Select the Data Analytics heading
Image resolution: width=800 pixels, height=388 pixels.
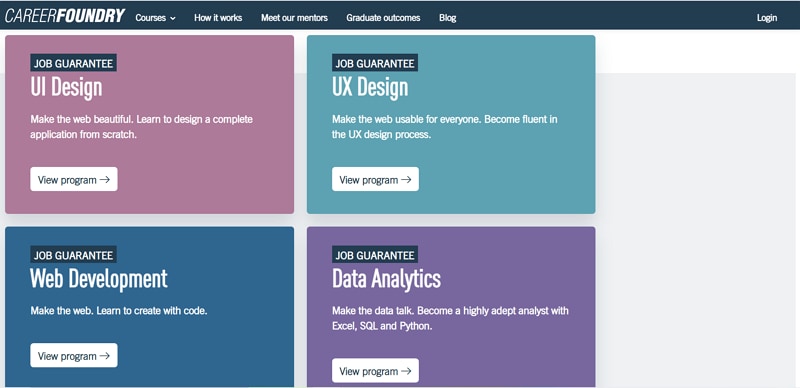click(386, 279)
